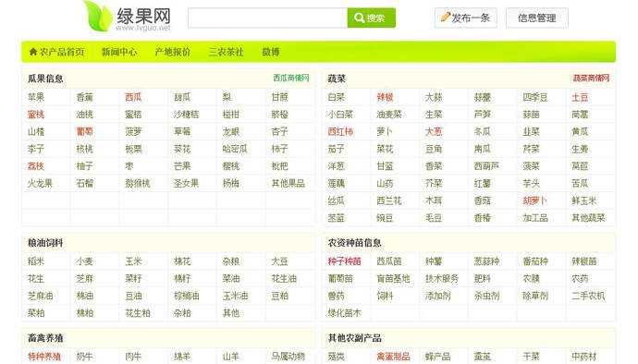The width and height of the screenshot is (638, 364).
Task: Select 小麦 category
Action: 85,261
